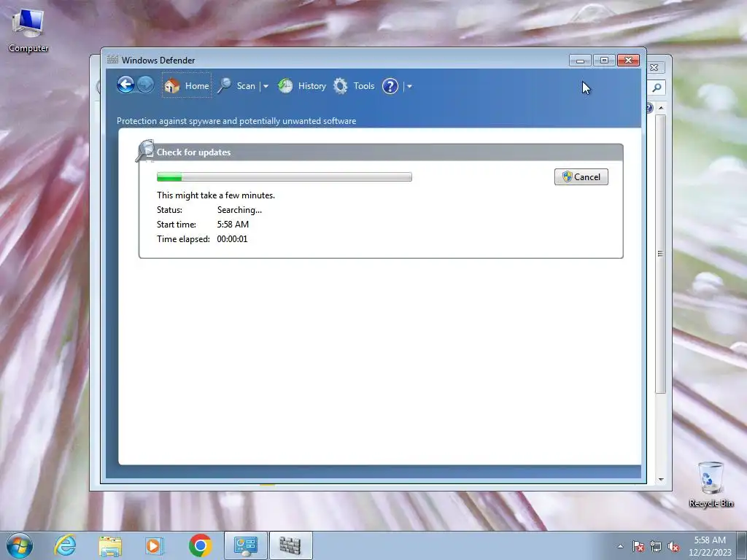Open the clock showing 5:58 AM
The height and width of the screenshot is (560, 747).
click(710, 546)
